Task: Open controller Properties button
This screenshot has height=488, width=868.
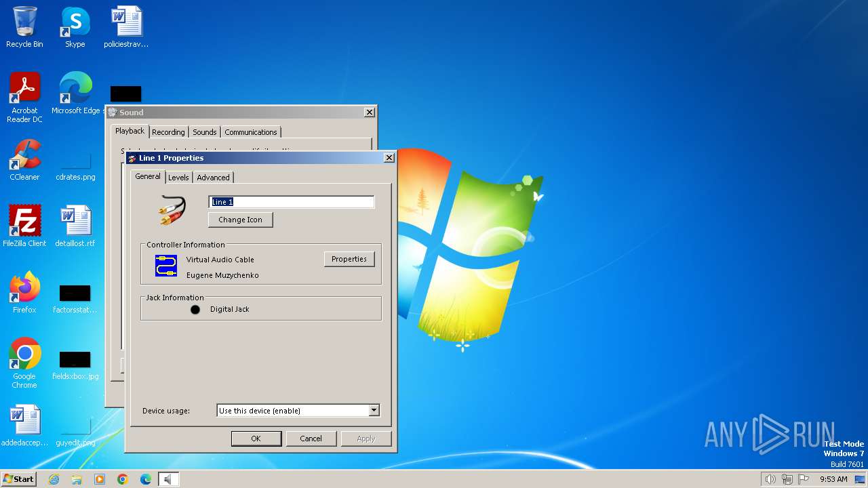Action: (x=349, y=259)
